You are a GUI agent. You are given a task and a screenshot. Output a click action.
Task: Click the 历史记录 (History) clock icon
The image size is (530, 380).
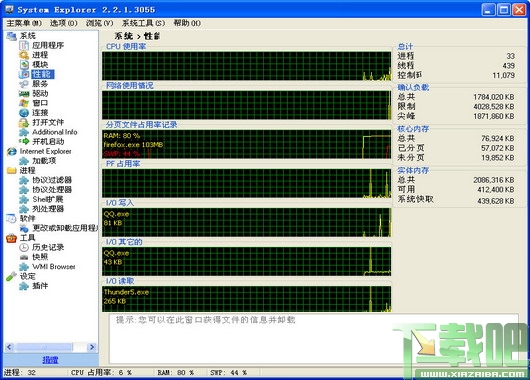(x=24, y=247)
